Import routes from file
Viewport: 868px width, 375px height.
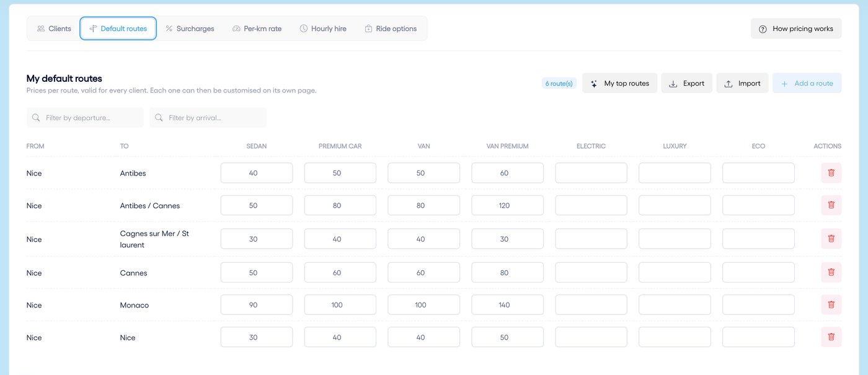[742, 83]
